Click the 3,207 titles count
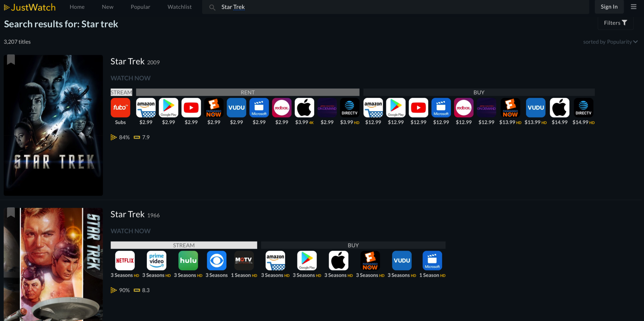 tap(17, 42)
